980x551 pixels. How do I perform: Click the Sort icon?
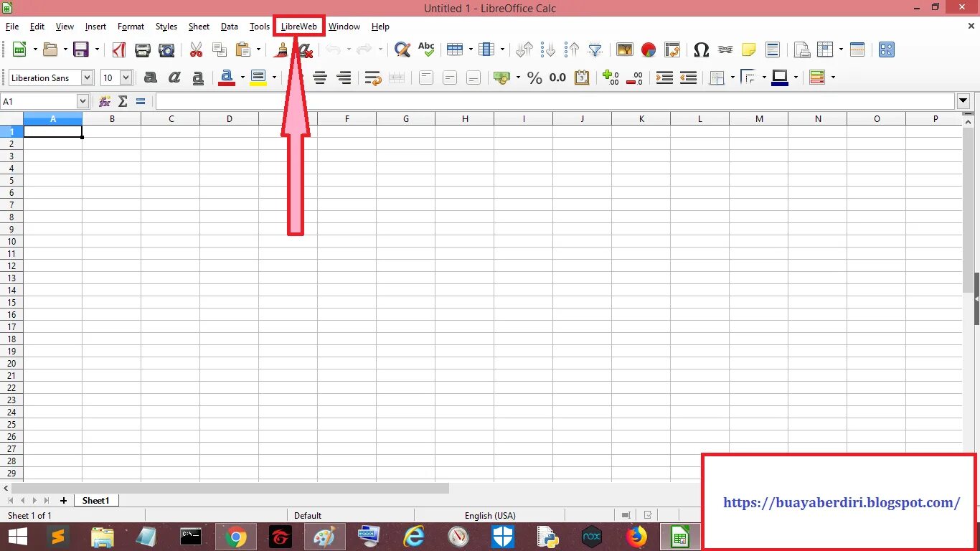pyautogui.click(x=524, y=50)
